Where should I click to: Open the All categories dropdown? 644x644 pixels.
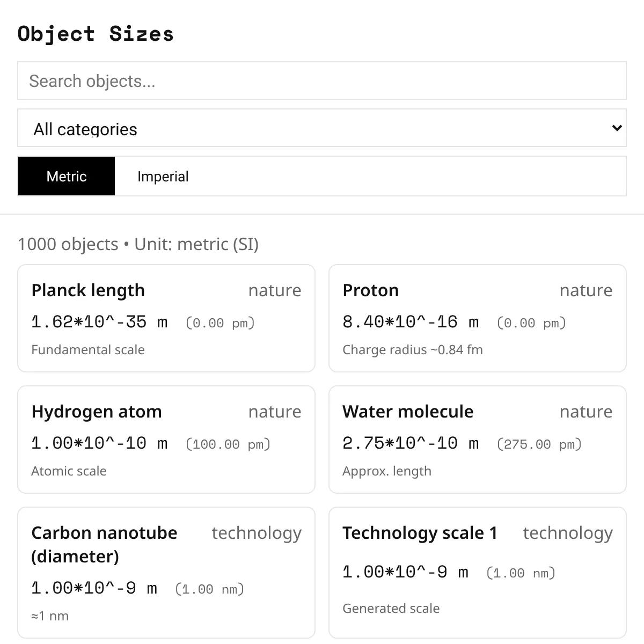click(x=317, y=128)
